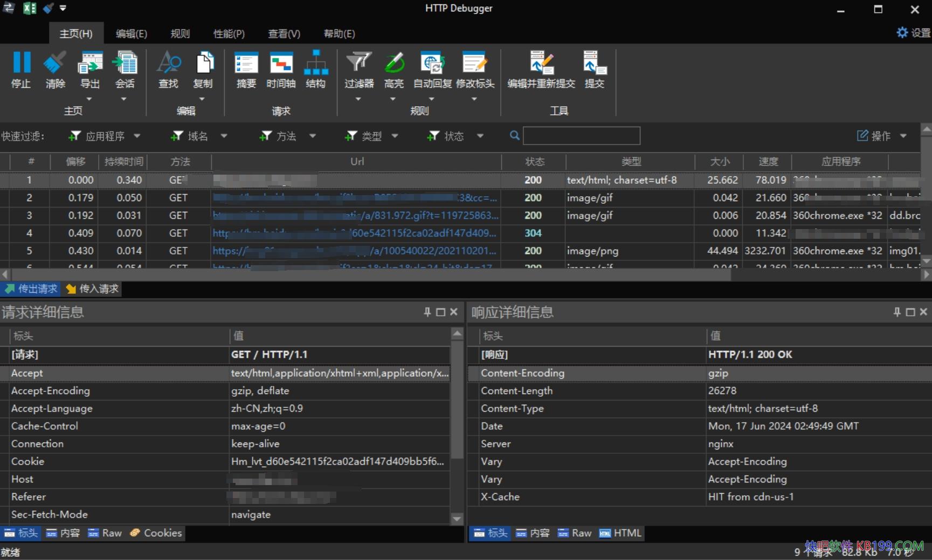Expand the 操作 dropdown on the right
Viewport: 932px width, 560px height.
(905, 136)
